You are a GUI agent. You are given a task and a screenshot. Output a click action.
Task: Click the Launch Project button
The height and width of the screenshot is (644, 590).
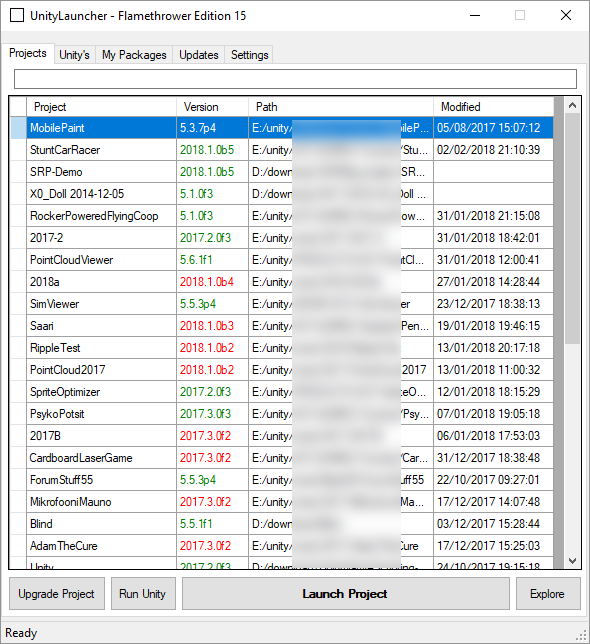coord(346,593)
